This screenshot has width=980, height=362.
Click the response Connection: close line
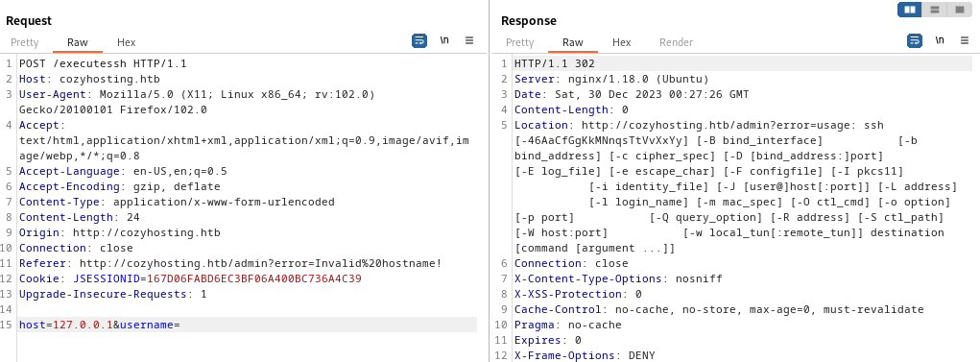point(571,263)
